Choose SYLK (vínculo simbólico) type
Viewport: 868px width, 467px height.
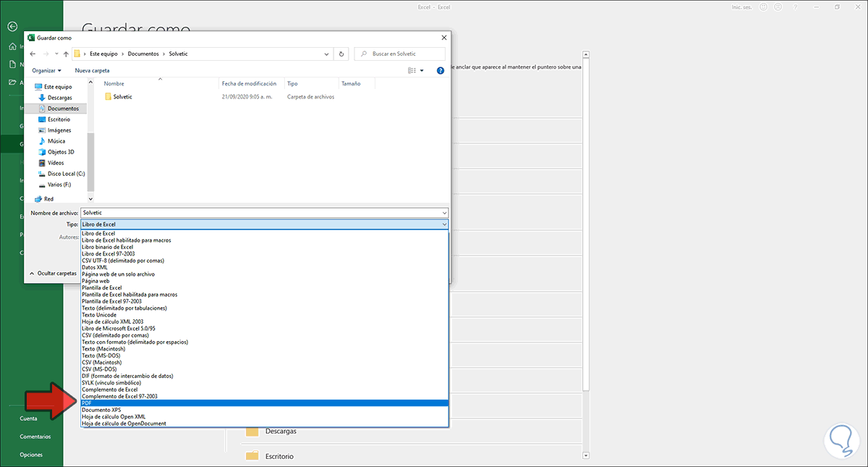pos(265,383)
